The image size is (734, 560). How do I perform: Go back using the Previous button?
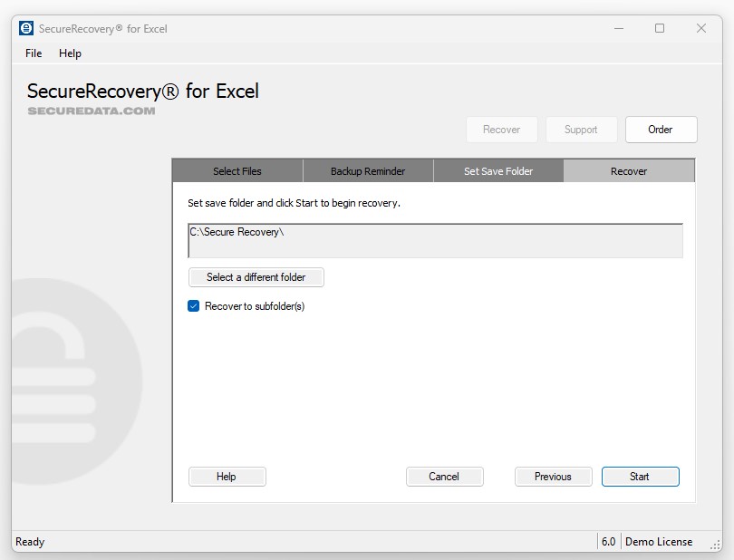tap(553, 476)
